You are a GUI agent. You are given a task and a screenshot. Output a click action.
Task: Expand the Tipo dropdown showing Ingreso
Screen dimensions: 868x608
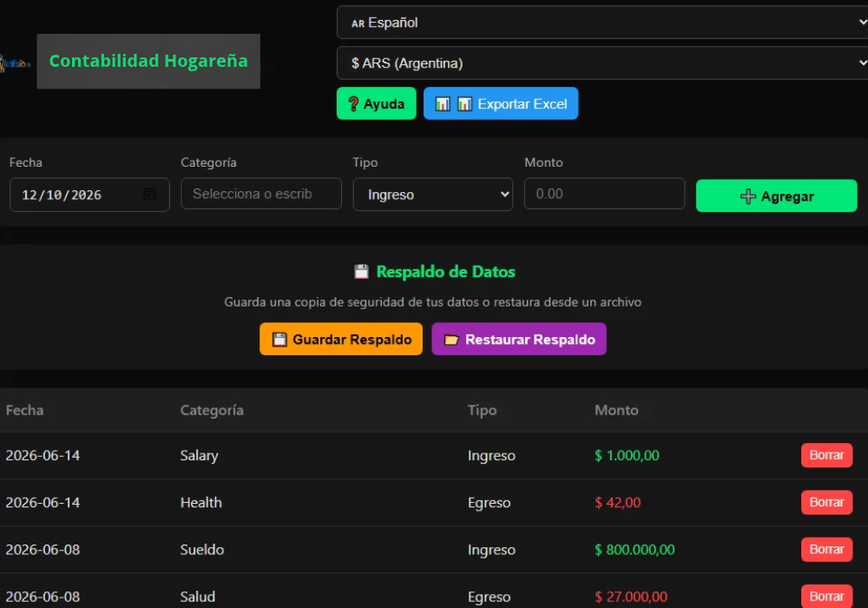[x=433, y=195]
